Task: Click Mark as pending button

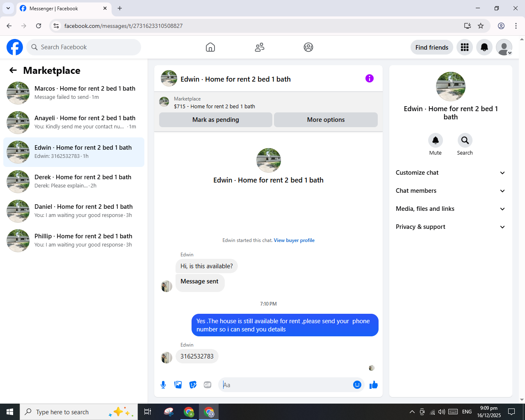Action: (216, 120)
